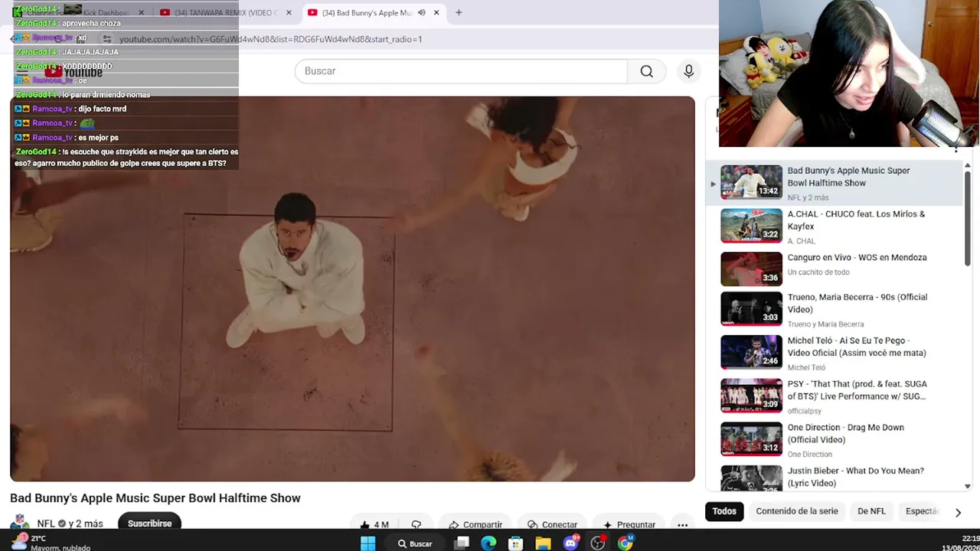
Task: Switch to the Kick Dashboard tab
Action: click(80, 12)
